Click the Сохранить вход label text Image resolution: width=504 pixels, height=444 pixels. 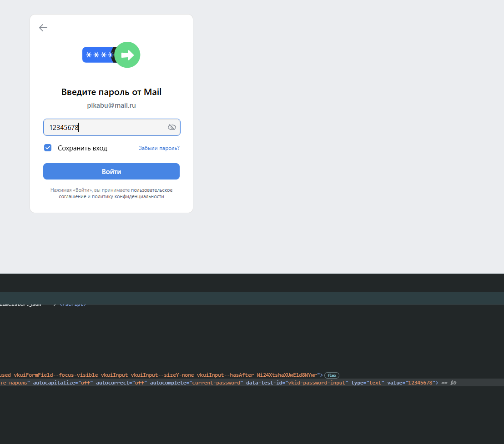[x=82, y=148]
